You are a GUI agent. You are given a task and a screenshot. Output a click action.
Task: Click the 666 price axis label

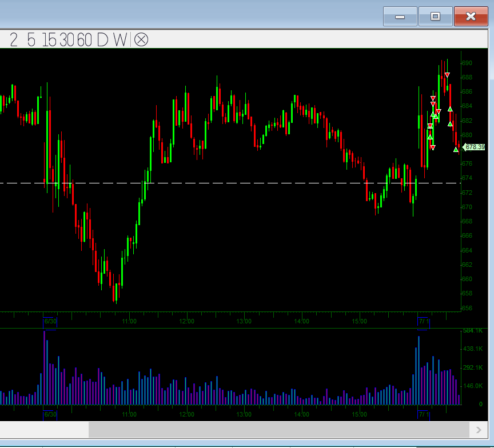coord(467,236)
